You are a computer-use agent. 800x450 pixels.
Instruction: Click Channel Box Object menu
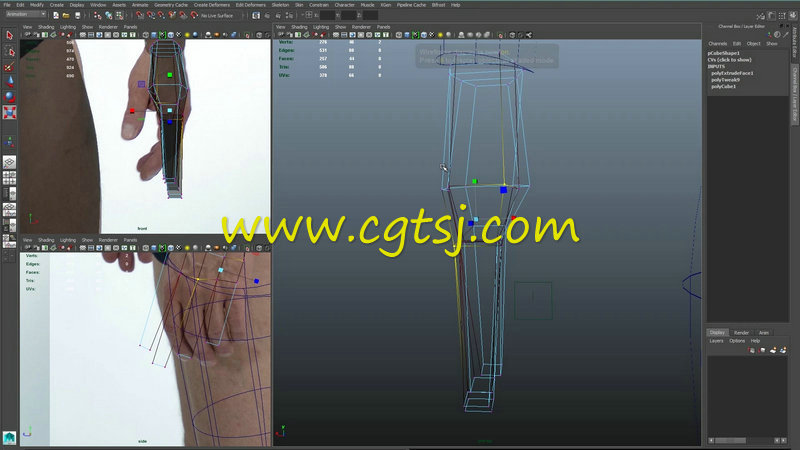tap(753, 43)
